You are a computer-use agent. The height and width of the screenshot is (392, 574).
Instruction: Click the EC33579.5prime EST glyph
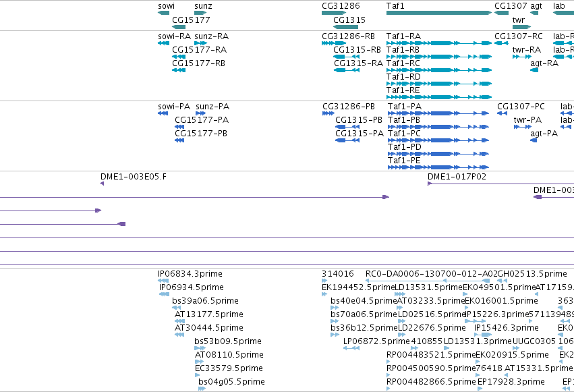point(198,376)
